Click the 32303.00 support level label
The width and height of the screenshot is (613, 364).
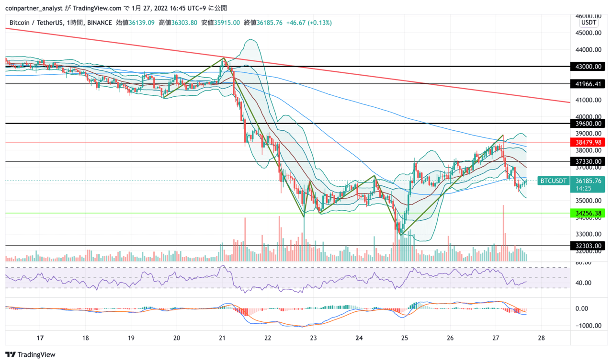point(588,246)
